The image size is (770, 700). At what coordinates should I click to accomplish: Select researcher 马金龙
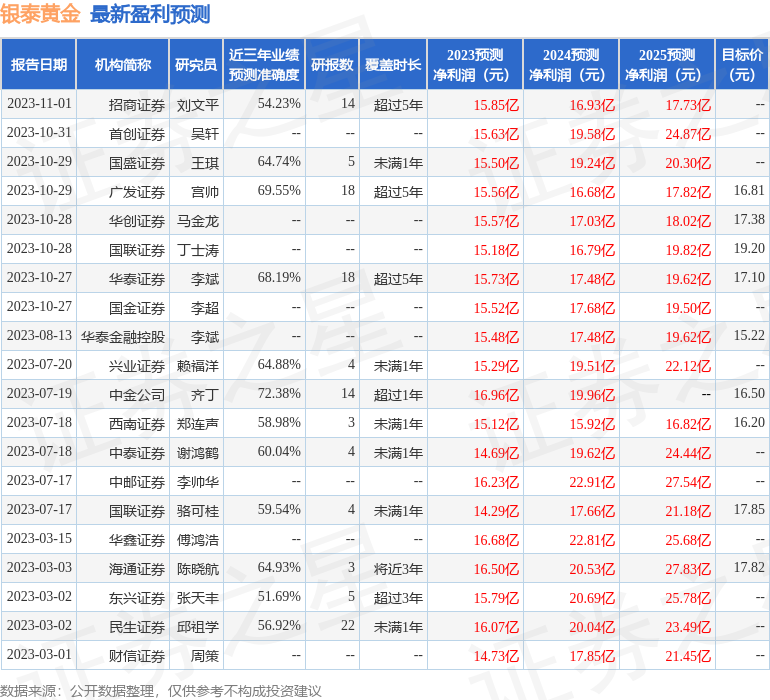[198, 221]
